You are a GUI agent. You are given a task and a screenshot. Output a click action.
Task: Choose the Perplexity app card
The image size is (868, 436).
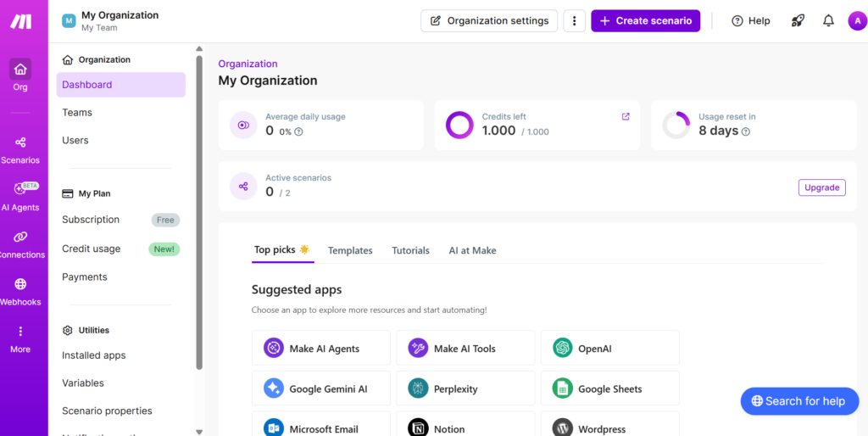[465, 388]
